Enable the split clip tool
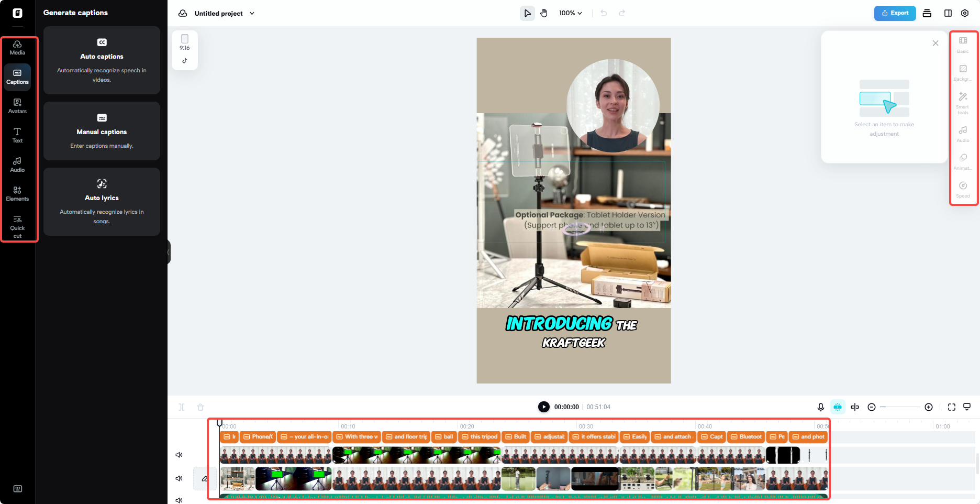The width and height of the screenshot is (980, 504). (855, 407)
